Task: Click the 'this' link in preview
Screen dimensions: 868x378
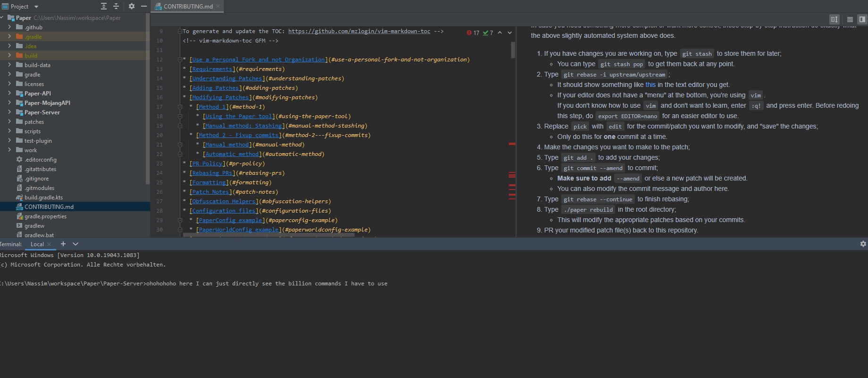Action: 650,85
